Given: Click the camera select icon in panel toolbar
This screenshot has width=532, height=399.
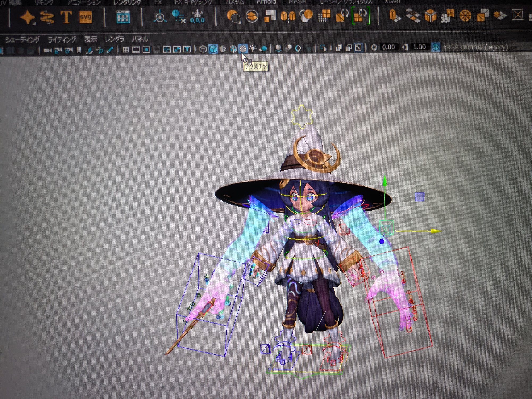Looking at the screenshot, I should [x=48, y=50].
